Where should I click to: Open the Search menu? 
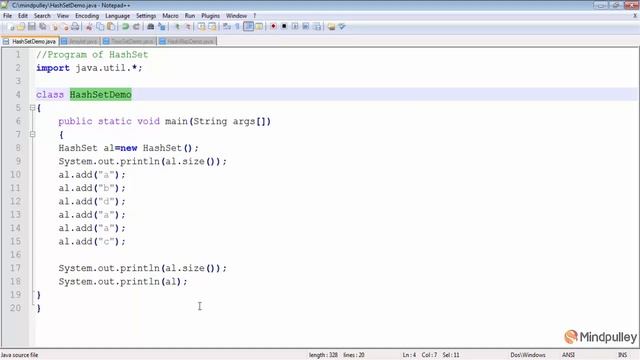tap(42, 16)
